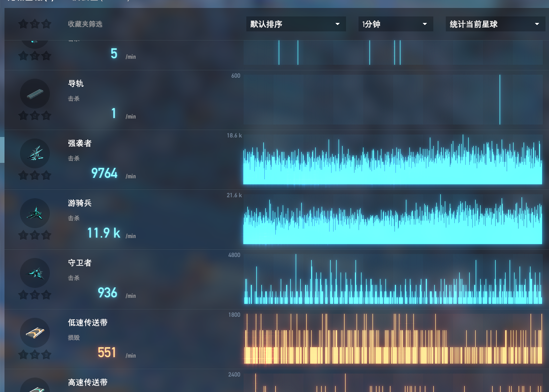The height and width of the screenshot is (392, 549).
Task: Toggle the third favorite star in the filter header
Action: [x=46, y=24]
